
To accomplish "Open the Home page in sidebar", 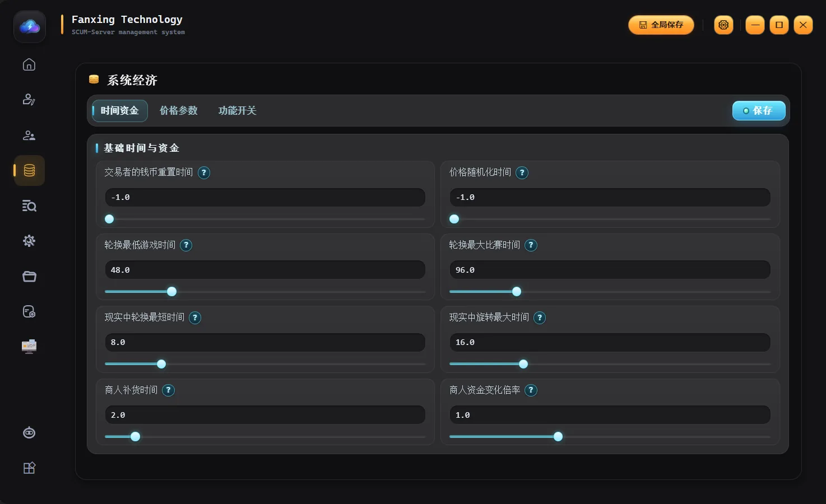I will pyautogui.click(x=29, y=64).
